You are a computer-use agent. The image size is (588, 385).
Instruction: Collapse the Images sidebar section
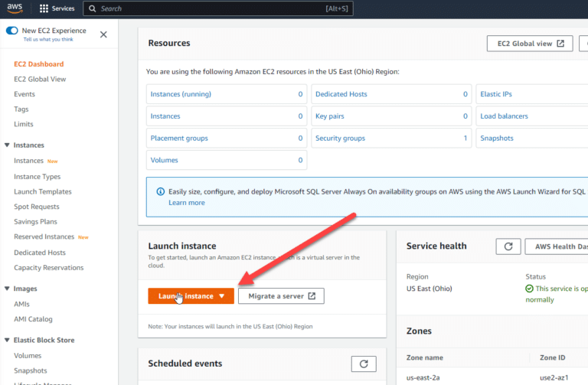pos(8,289)
